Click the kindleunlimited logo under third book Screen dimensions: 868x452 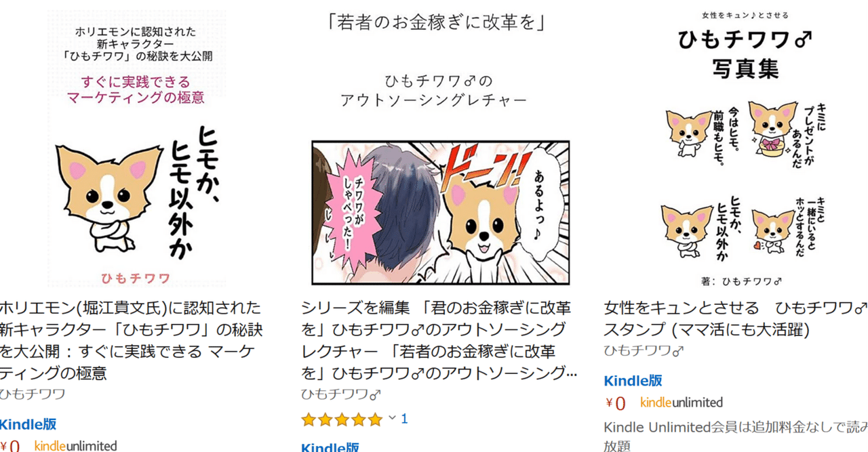pyautogui.click(x=682, y=403)
